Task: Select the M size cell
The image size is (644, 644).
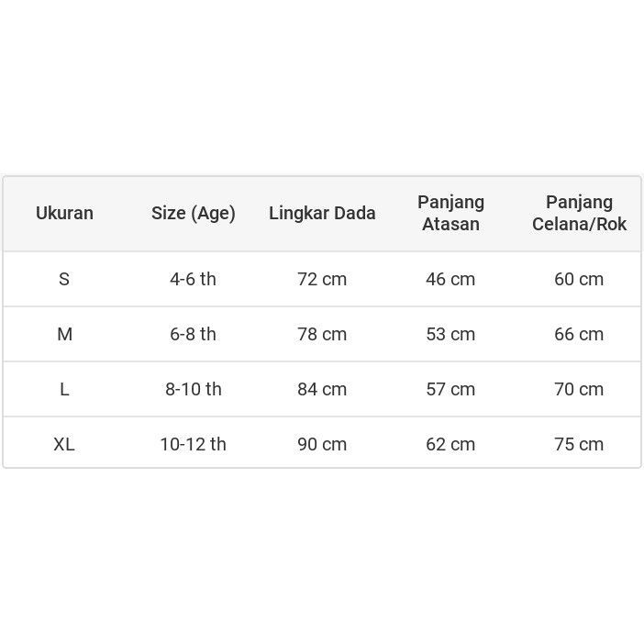Action: 64,334
